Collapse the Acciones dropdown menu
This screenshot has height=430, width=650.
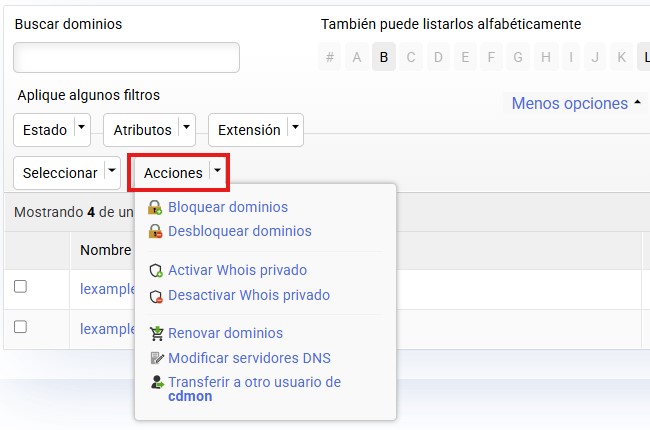pyautogui.click(x=181, y=173)
